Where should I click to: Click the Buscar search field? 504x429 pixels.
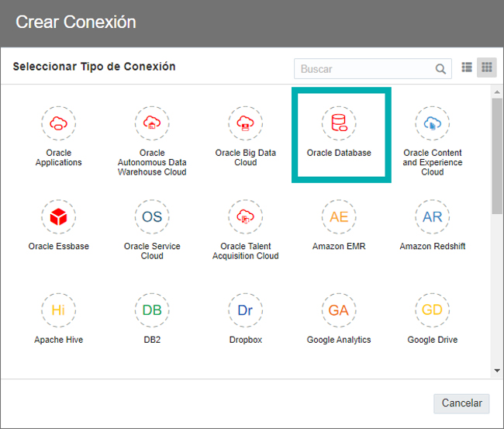(373, 69)
